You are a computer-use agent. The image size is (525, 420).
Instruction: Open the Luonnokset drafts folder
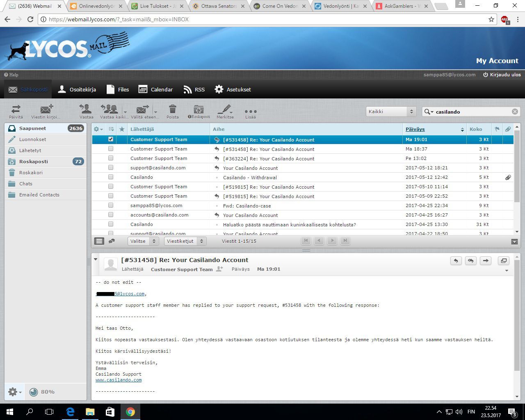[46, 139]
